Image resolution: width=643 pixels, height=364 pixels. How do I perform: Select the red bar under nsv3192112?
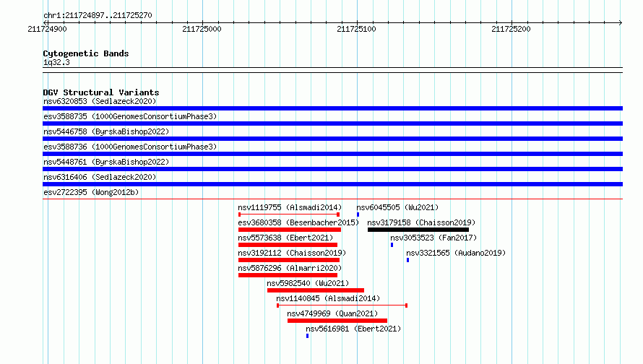click(289, 260)
